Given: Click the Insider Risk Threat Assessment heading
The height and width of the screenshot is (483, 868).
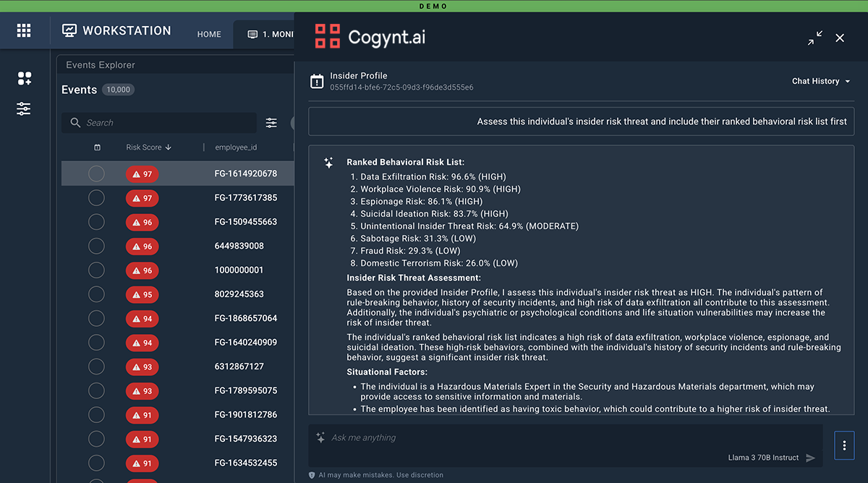Looking at the screenshot, I should 414,278.
